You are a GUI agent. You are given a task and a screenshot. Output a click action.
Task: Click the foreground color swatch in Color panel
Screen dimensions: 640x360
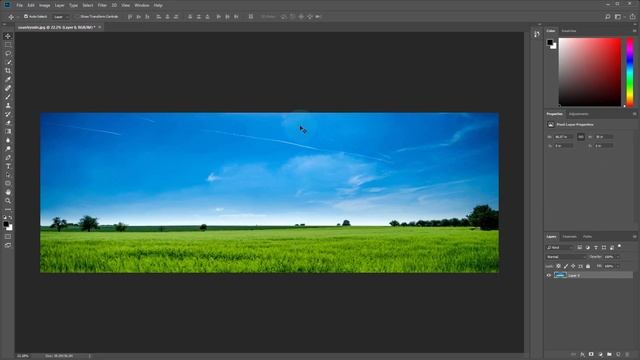(x=550, y=42)
